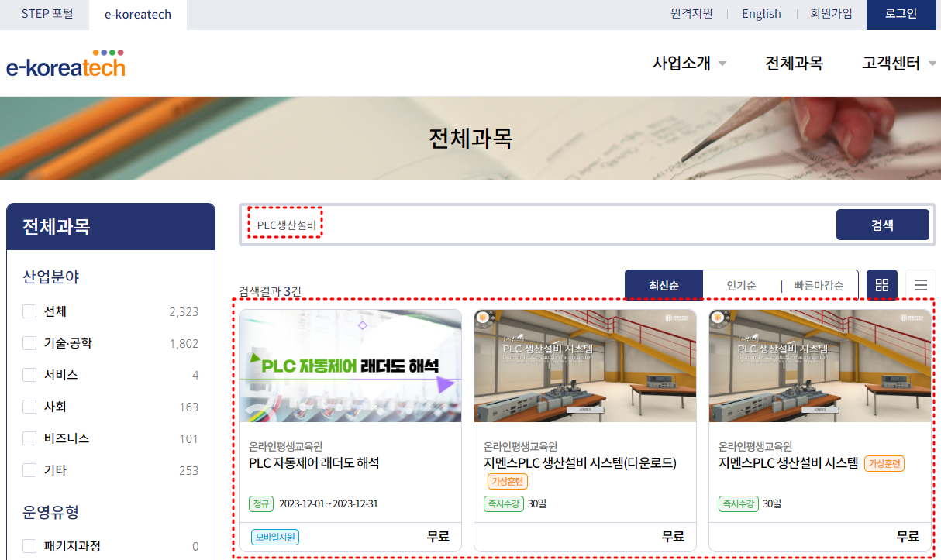Viewport: 941px width, 560px height.
Task: Check 비즈니스 checkbox
Action: click(x=29, y=438)
